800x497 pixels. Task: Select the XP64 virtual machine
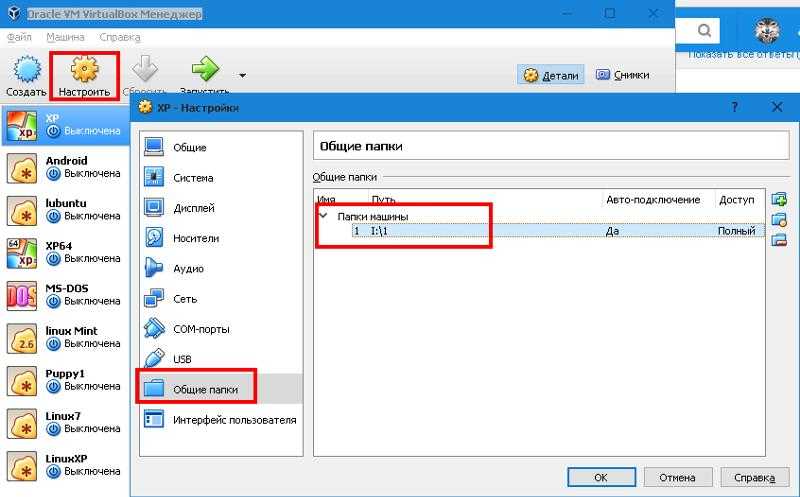pos(65,253)
